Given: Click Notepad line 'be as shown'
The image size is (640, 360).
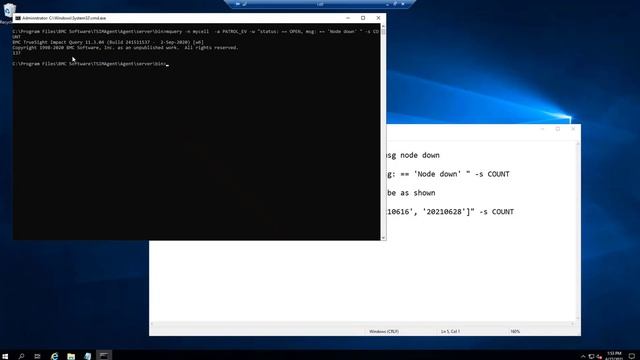Looking at the screenshot, I should (x=411, y=193).
